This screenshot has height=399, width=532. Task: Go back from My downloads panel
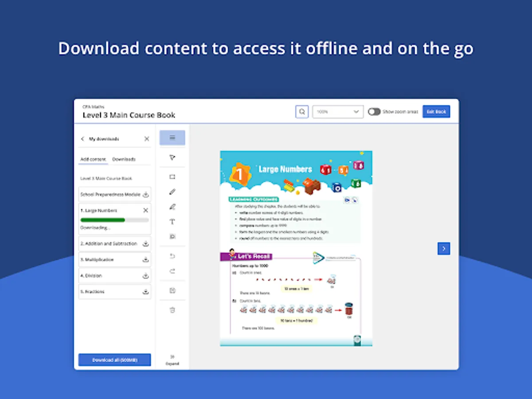(82, 139)
